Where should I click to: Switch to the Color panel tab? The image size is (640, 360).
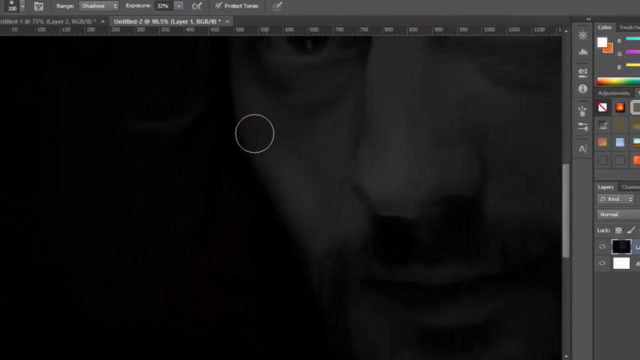pos(604,27)
